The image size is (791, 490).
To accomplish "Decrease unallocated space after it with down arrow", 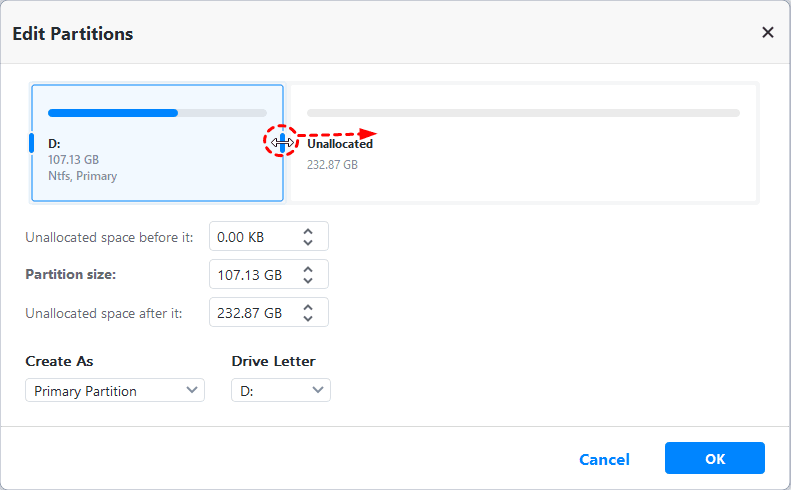I will click(308, 319).
